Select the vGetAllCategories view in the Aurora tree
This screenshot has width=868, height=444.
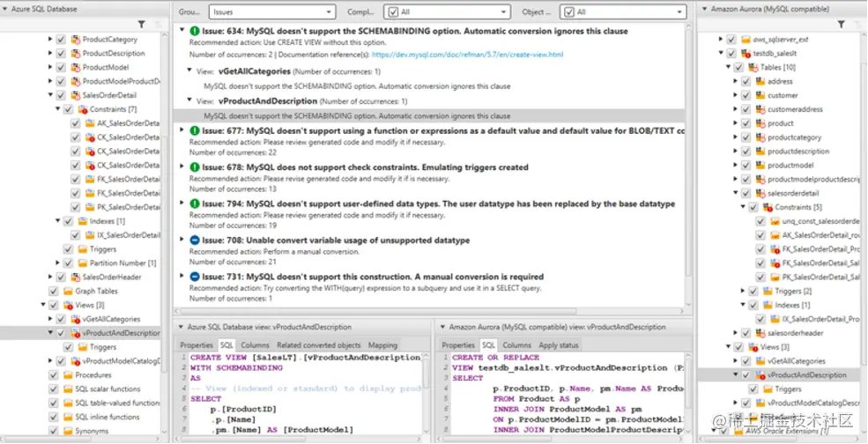coord(797,361)
